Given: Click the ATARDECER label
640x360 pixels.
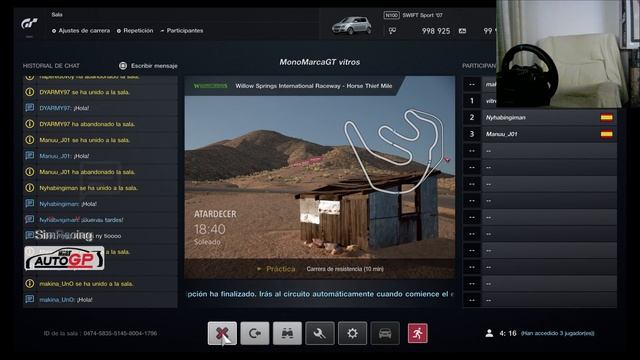Looking at the screenshot, I should pos(215,214).
